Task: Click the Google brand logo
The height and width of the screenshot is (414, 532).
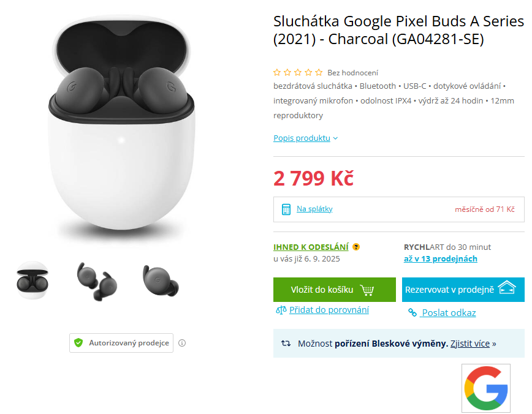Action: pos(485,387)
